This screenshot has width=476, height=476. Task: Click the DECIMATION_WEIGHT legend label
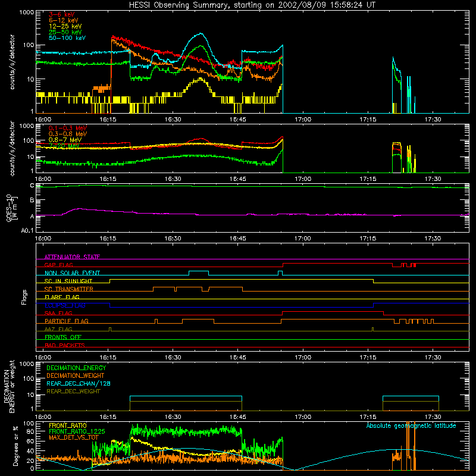pyautogui.click(x=76, y=375)
